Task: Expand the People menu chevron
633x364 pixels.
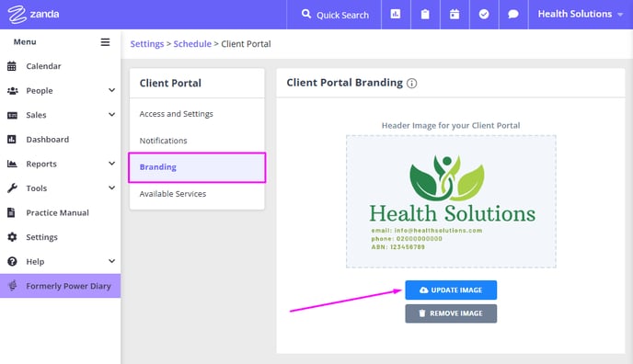Action: point(112,90)
